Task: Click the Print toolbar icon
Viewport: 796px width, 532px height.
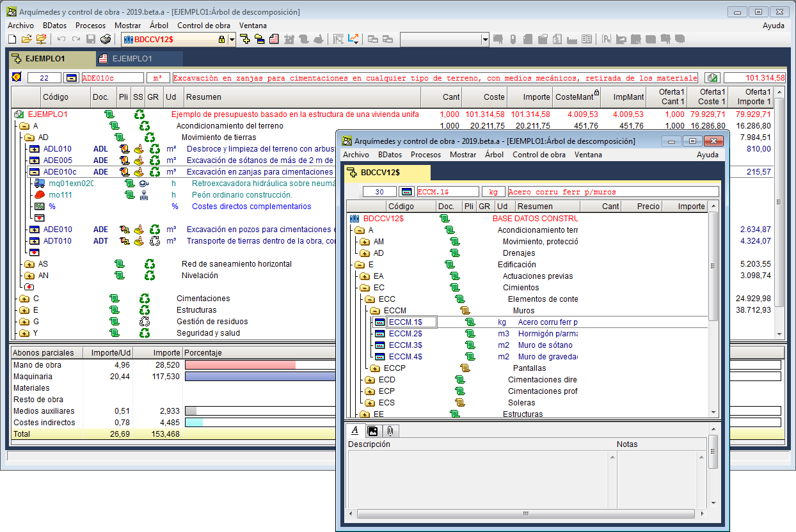Action: tap(106, 40)
